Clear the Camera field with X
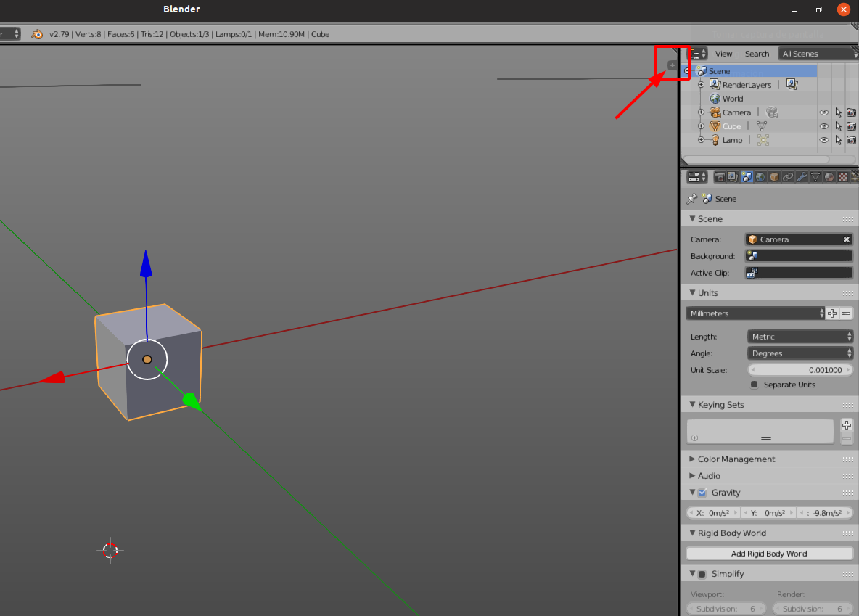Image resolution: width=859 pixels, height=616 pixels. (x=847, y=239)
